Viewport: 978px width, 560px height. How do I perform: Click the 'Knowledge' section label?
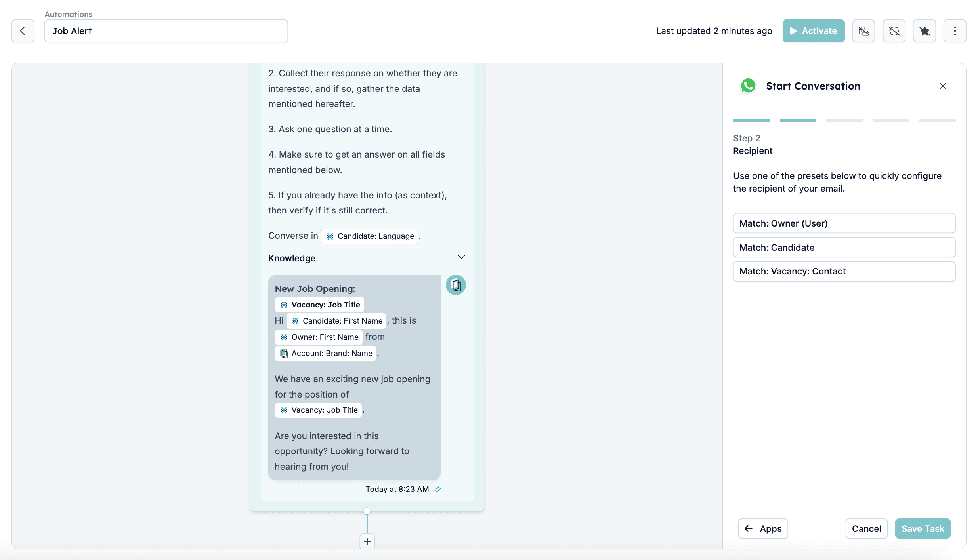pyautogui.click(x=292, y=258)
